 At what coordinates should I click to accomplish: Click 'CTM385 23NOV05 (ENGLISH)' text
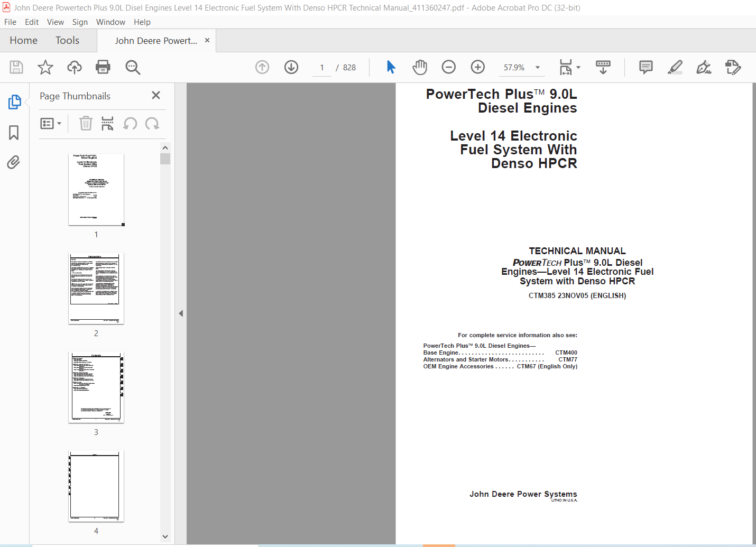[x=577, y=295]
